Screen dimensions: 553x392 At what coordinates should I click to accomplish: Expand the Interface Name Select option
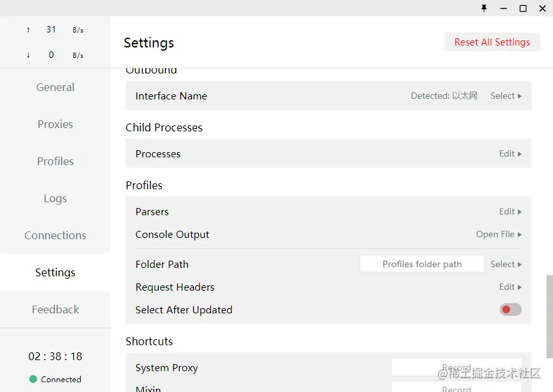(506, 96)
